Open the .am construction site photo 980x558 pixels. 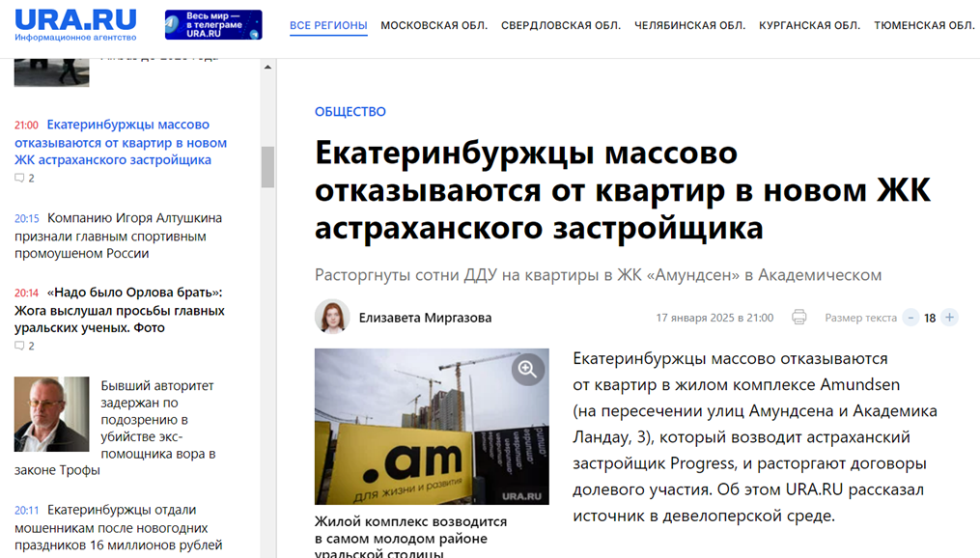tap(432, 427)
